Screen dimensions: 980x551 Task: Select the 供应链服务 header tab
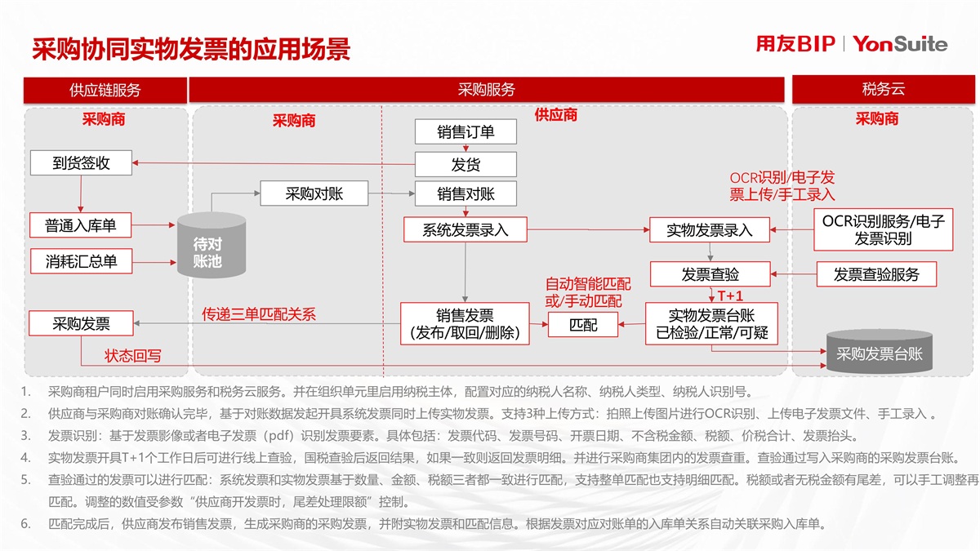[105, 90]
